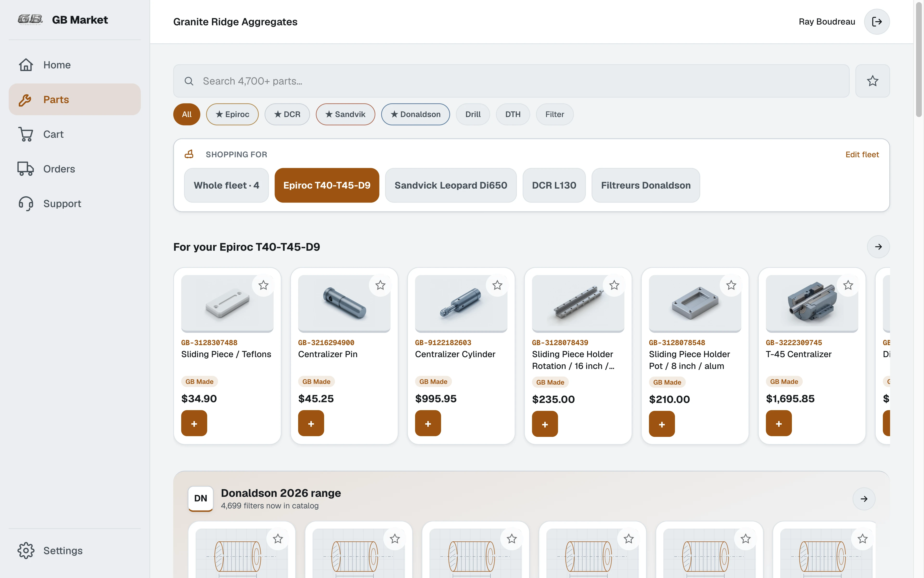Select Filtreurs Donaldson fleet option
The width and height of the screenshot is (924, 578).
click(646, 185)
